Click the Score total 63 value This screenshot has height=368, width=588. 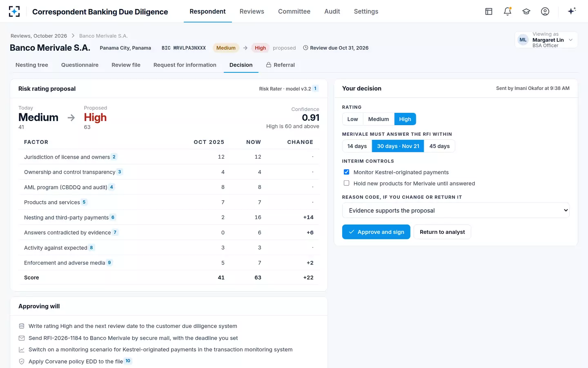pos(258,277)
